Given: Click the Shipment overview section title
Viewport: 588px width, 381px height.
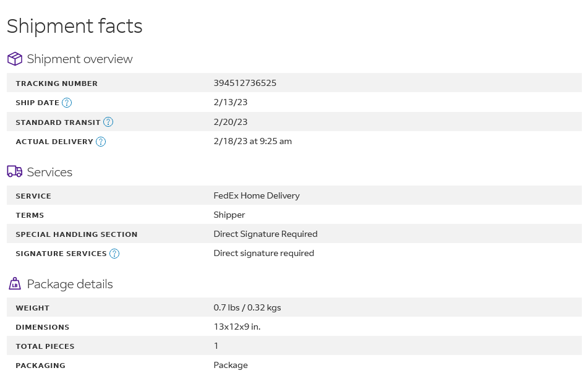Looking at the screenshot, I should (80, 59).
